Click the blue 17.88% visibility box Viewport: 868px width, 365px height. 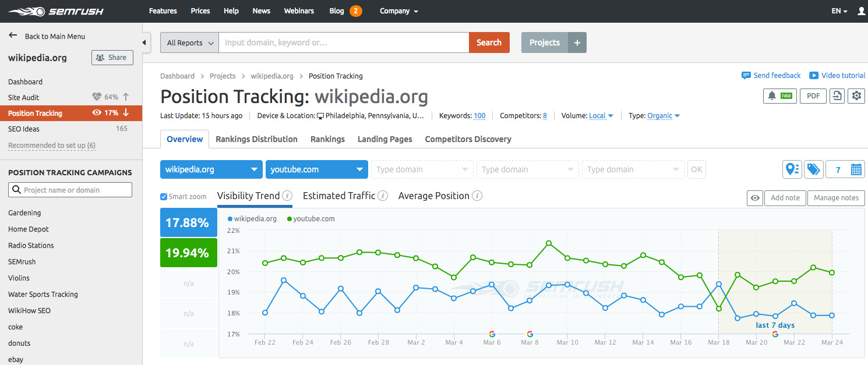pos(188,223)
